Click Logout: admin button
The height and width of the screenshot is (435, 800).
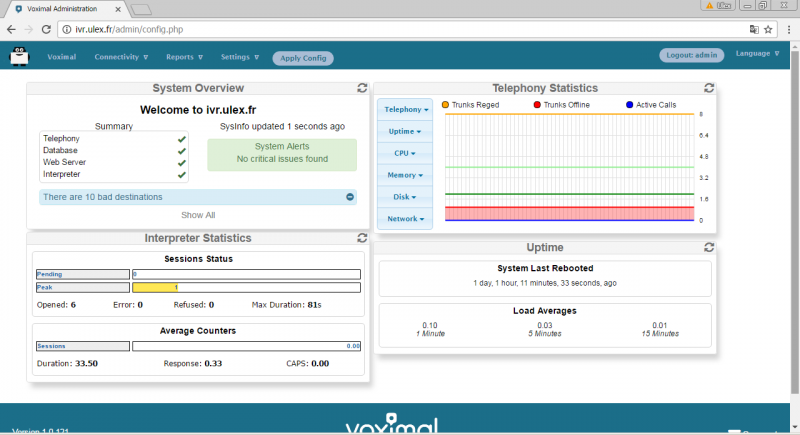click(691, 55)
